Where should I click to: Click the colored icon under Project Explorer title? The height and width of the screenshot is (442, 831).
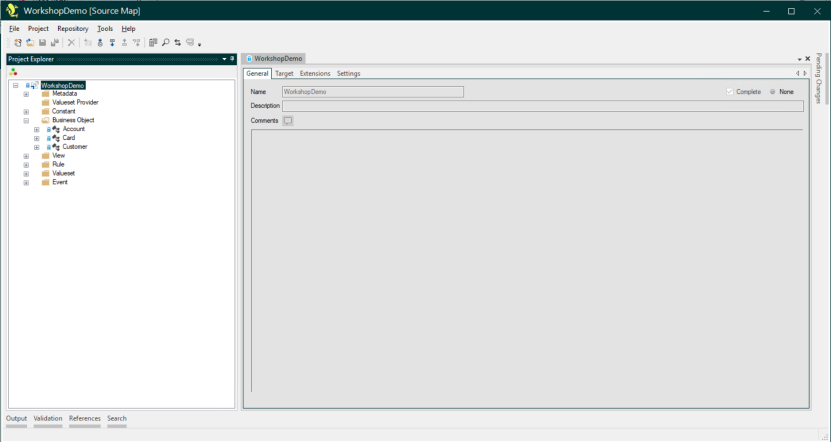[x=14, y=72]
